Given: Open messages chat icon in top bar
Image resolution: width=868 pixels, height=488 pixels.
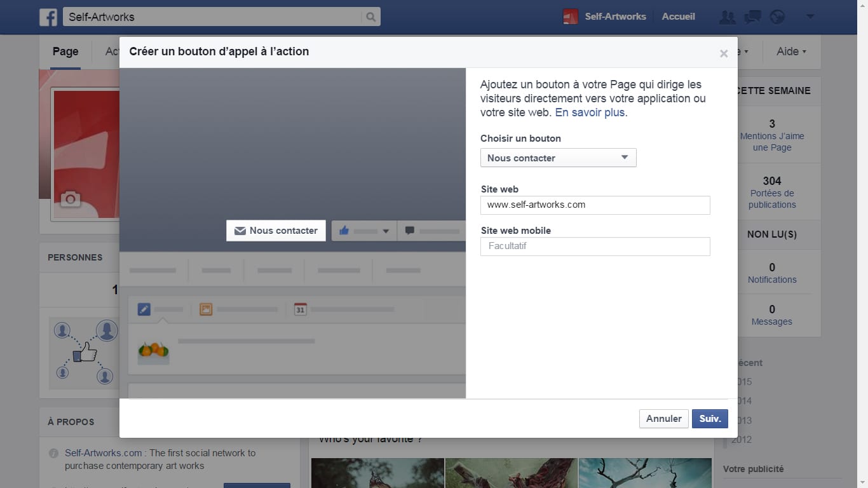Looking at the screenshot, I should [752, 17].
